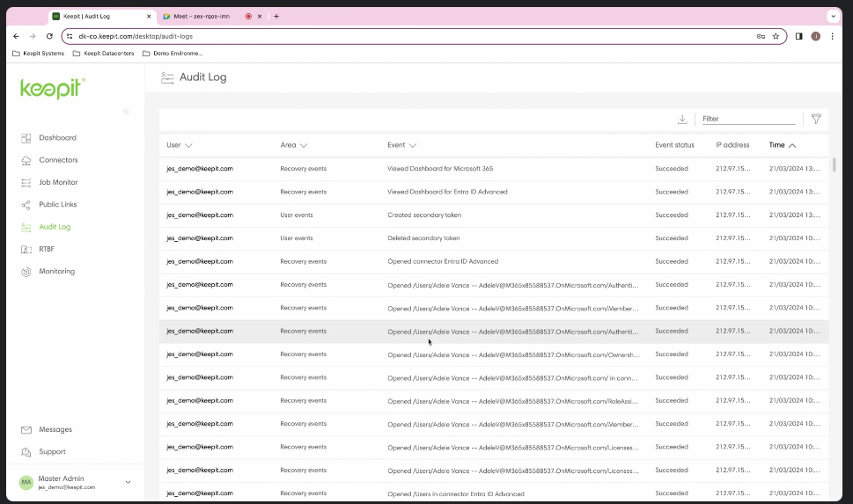Open Messages in the sidebar
Image resolution: width=853 pixels, height=504 pixels.
pos(55,430)
